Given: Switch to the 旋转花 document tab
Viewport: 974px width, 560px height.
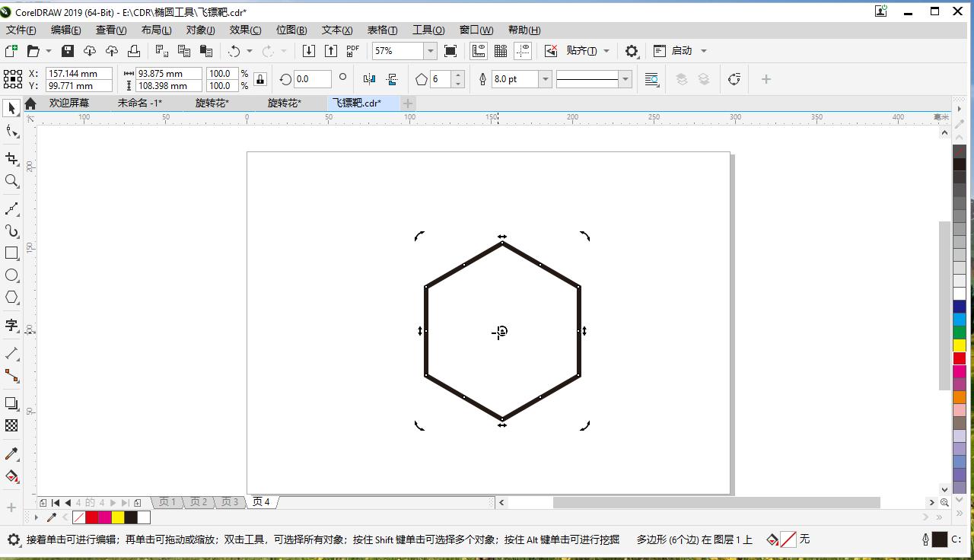Looking at the screenshot, I should (x=211, y=103).
